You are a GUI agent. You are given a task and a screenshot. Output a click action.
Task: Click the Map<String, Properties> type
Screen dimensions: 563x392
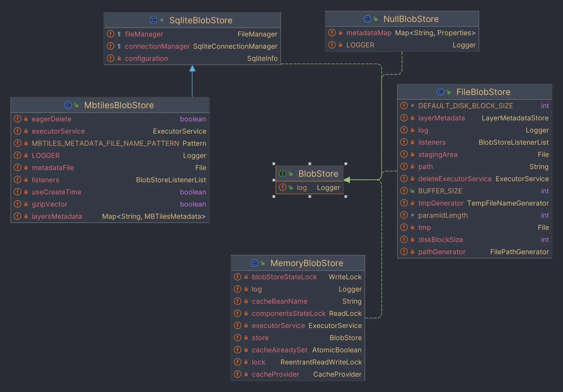coord(435,33)
